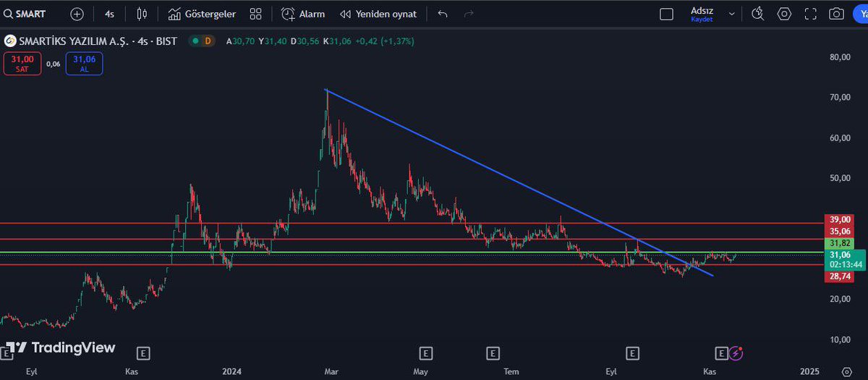868x380 pixels.
Task: Click the +0,42 (+1,37%) change value
Action: pyautogui.click(x=385, y=41)
